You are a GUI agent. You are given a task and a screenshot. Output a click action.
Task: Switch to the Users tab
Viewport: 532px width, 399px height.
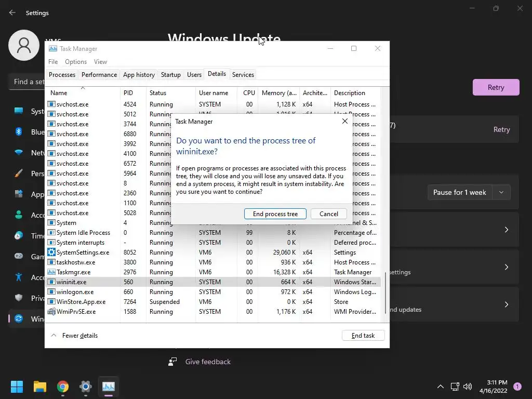point(194,75)
